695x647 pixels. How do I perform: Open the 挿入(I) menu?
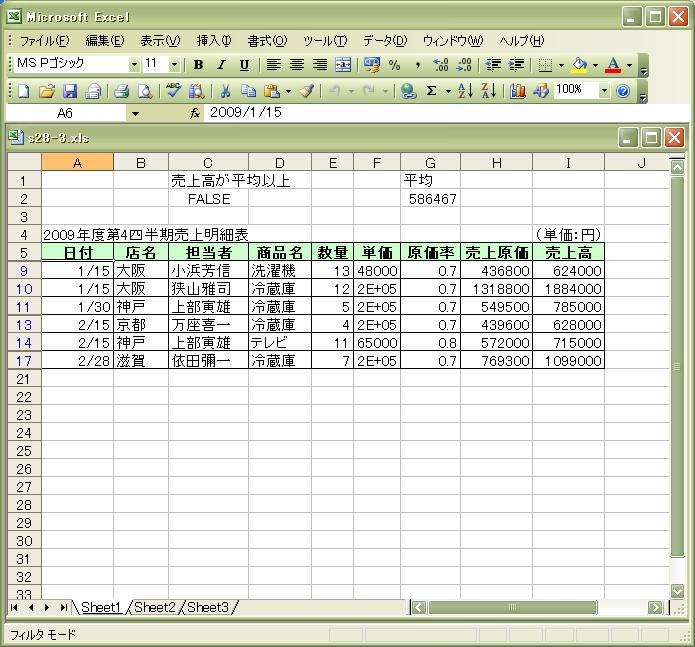[214, 41]
